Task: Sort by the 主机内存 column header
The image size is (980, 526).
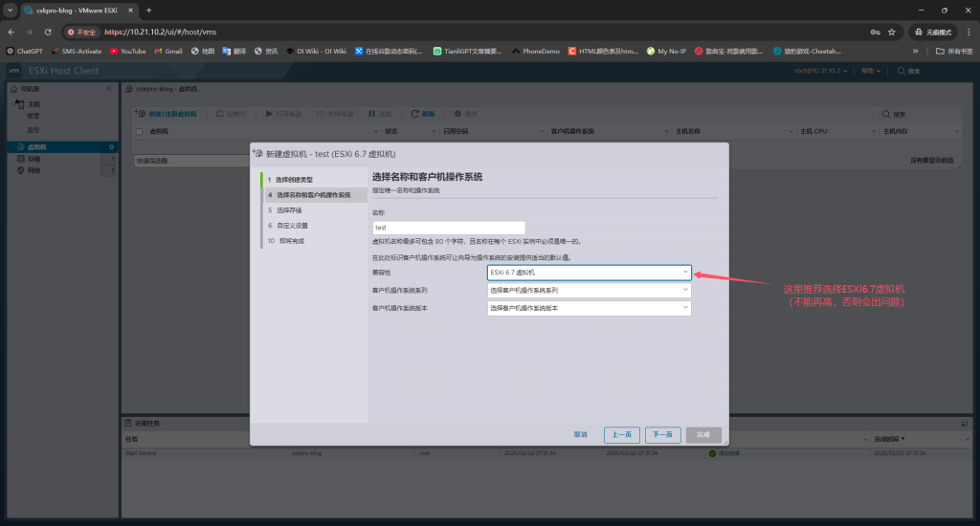Action: click(x=896, y=131)
